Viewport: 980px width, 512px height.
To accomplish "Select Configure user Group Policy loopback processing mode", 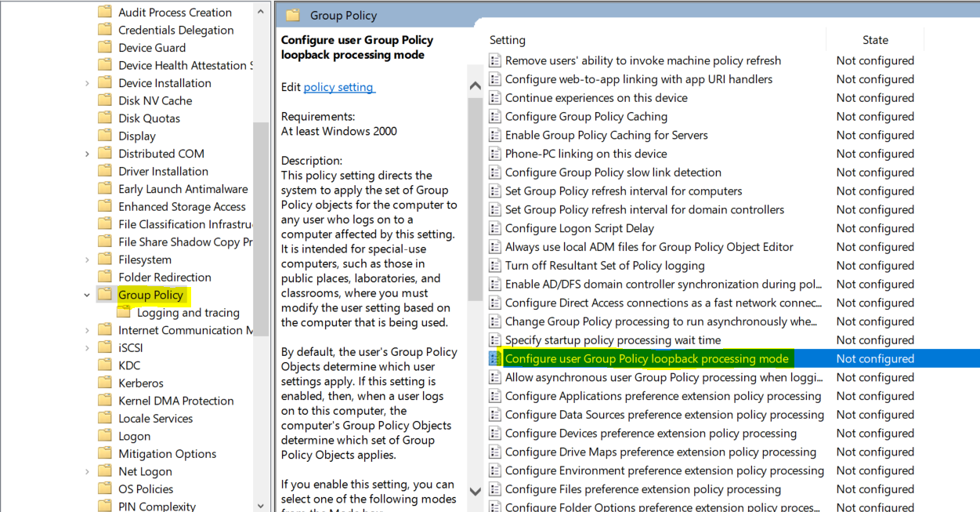I will tap(646, 359).
